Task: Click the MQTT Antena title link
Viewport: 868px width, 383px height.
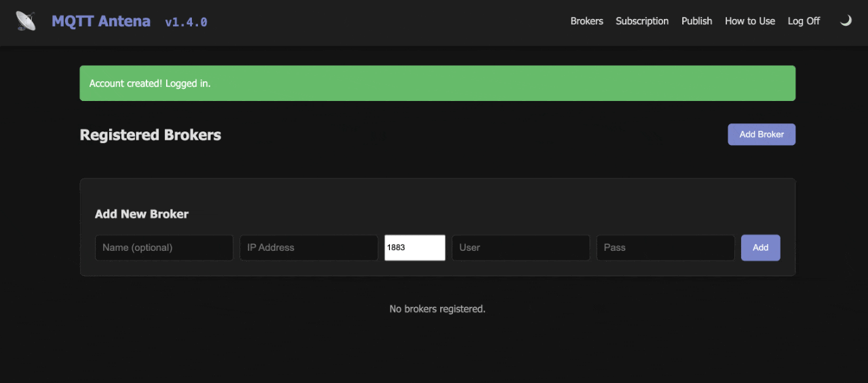Action: point(101,21)
